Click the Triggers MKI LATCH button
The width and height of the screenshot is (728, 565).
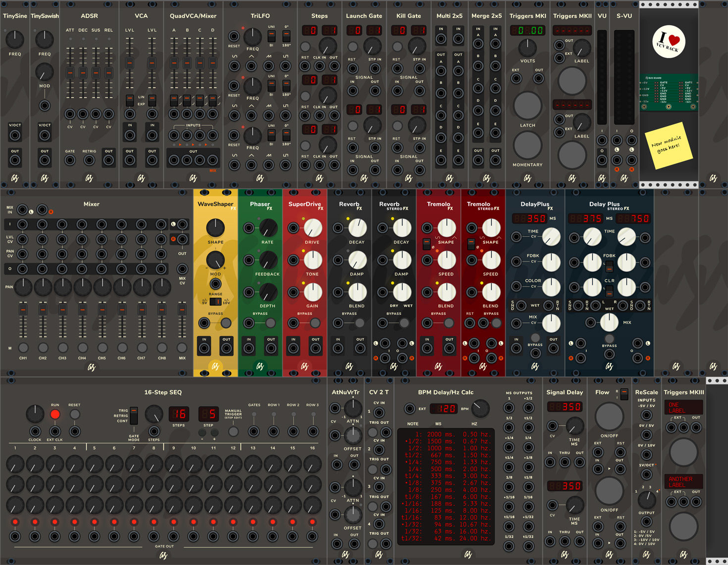tap(528, 105)
